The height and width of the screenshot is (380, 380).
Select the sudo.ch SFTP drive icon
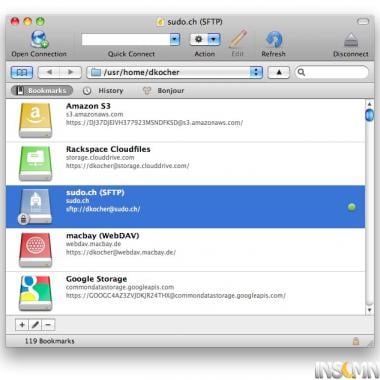(x=36, y=206)
